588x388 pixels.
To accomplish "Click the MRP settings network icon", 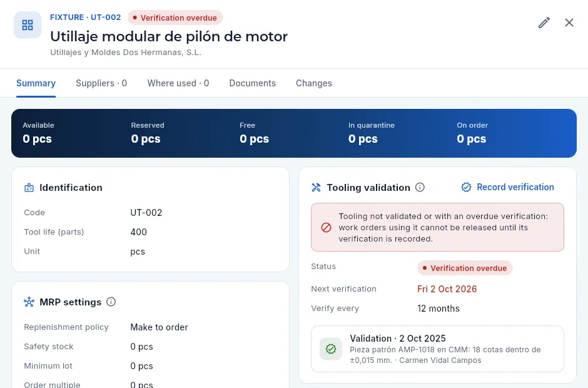I will 29,302.
